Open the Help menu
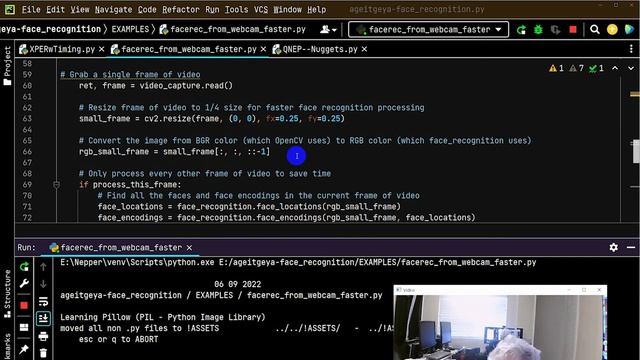640x360 pixels. [316, 9]
